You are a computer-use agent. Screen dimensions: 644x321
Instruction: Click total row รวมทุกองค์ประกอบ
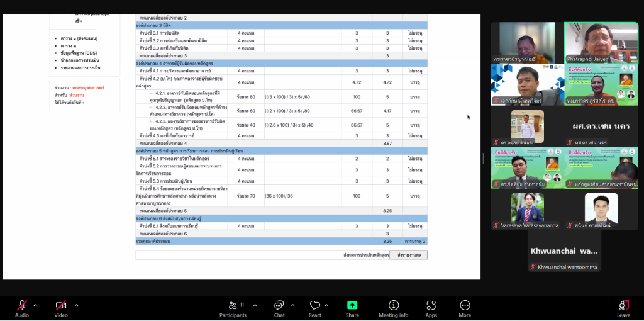[x=281, y=241]
